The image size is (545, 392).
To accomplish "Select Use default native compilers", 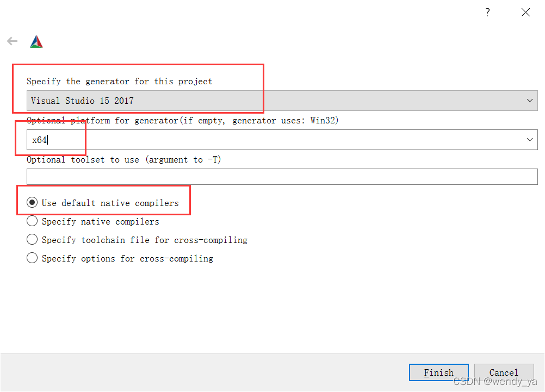I will [32, 203].
